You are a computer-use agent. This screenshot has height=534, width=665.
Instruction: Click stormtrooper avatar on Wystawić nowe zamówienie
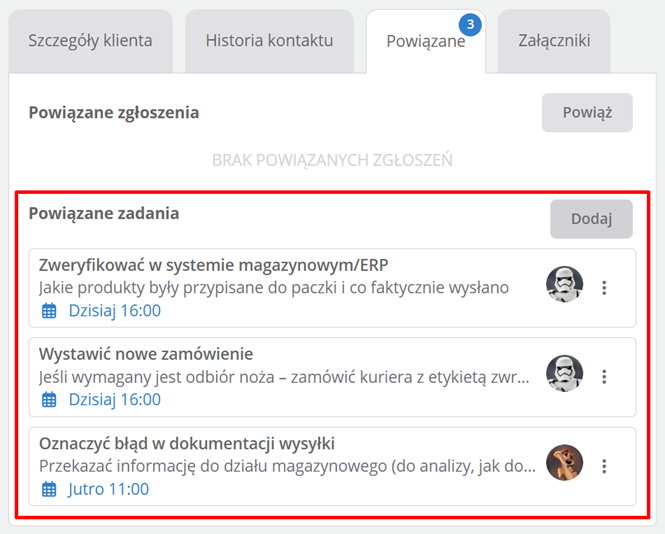coord(564,374)
